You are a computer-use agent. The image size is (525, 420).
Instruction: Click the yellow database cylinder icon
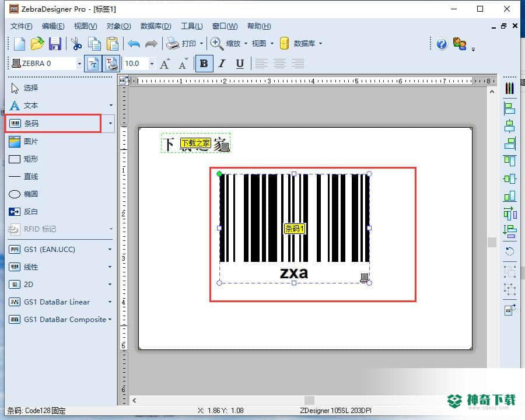pos(284,44)
